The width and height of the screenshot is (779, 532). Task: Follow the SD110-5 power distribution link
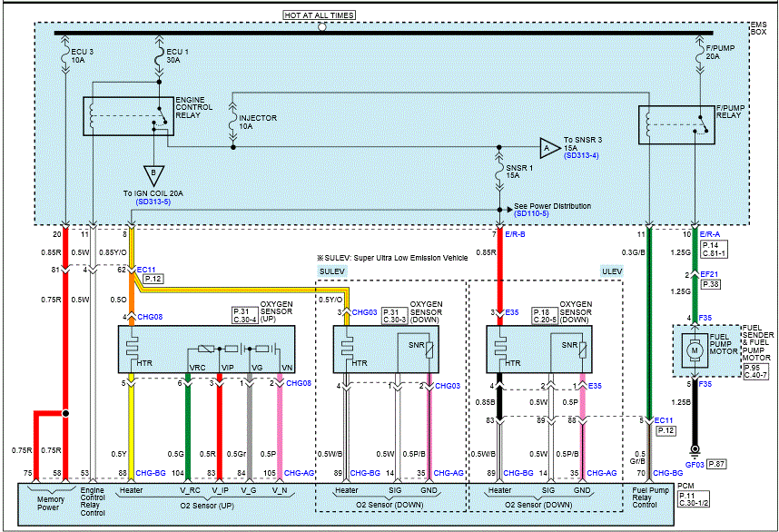point(535,214)
